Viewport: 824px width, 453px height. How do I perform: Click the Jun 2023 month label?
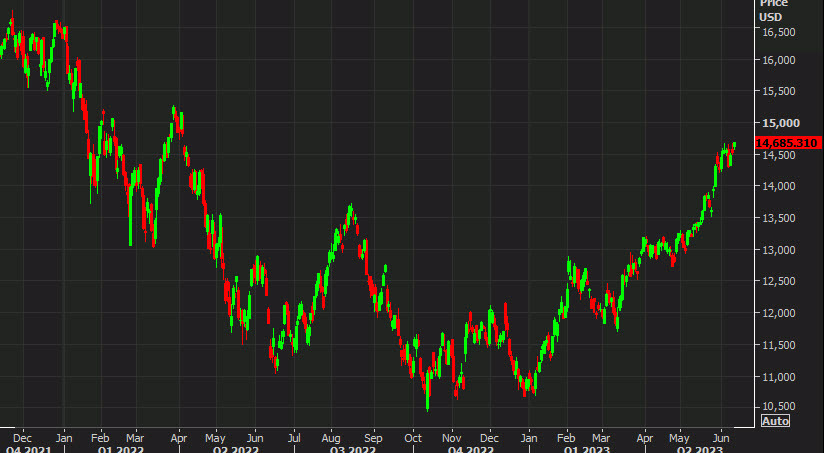tap(721, 438)
